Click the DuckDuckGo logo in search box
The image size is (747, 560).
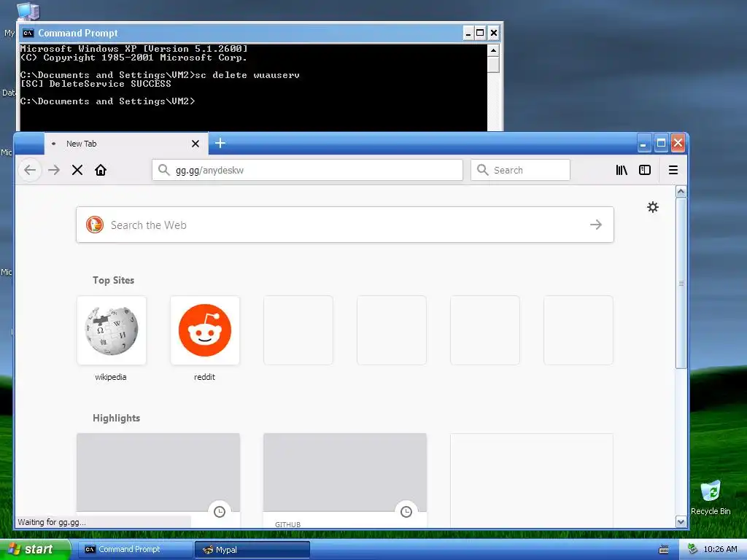click(x=95, y=225)
